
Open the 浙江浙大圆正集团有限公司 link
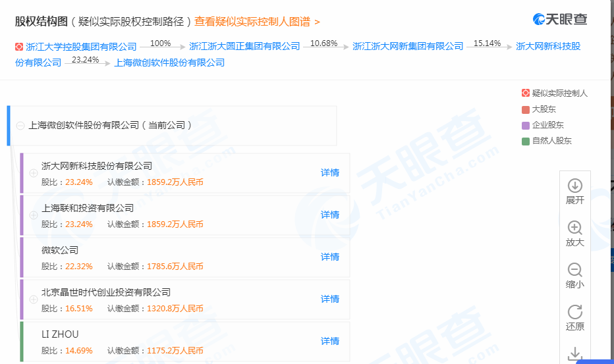pos(244,47)
